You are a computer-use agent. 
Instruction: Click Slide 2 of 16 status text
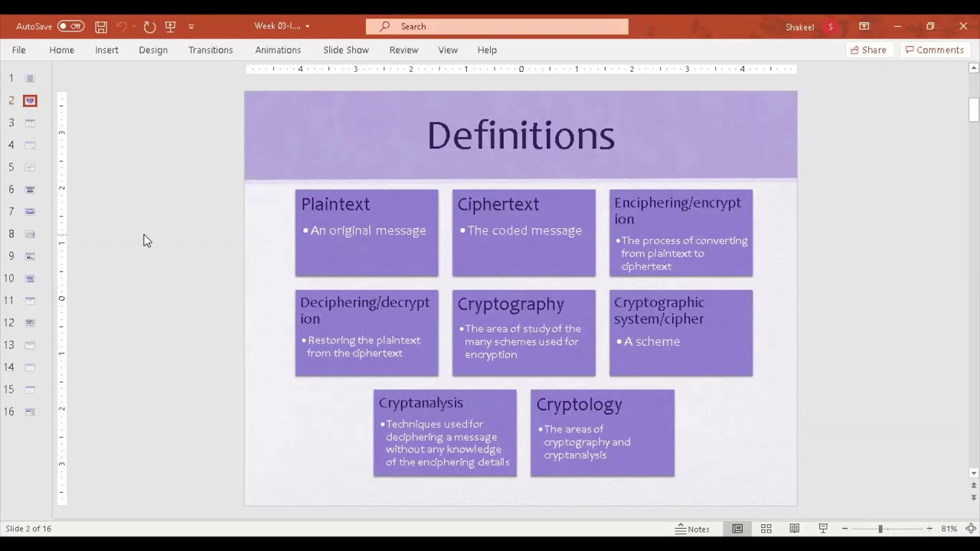tap(28, 529)
